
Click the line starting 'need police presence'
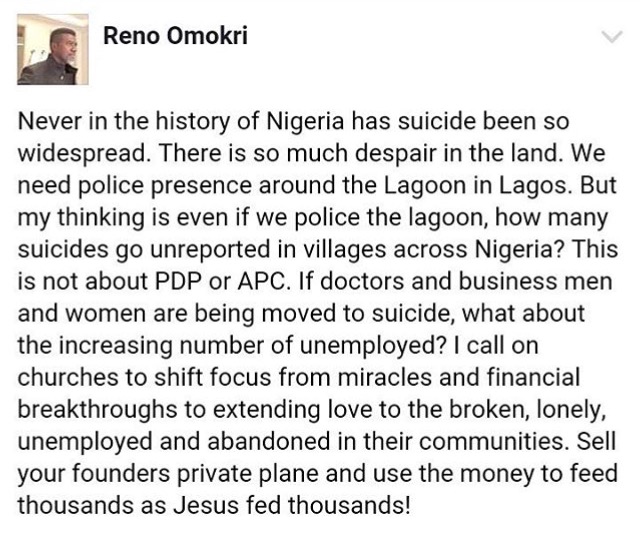pos(317,186)
